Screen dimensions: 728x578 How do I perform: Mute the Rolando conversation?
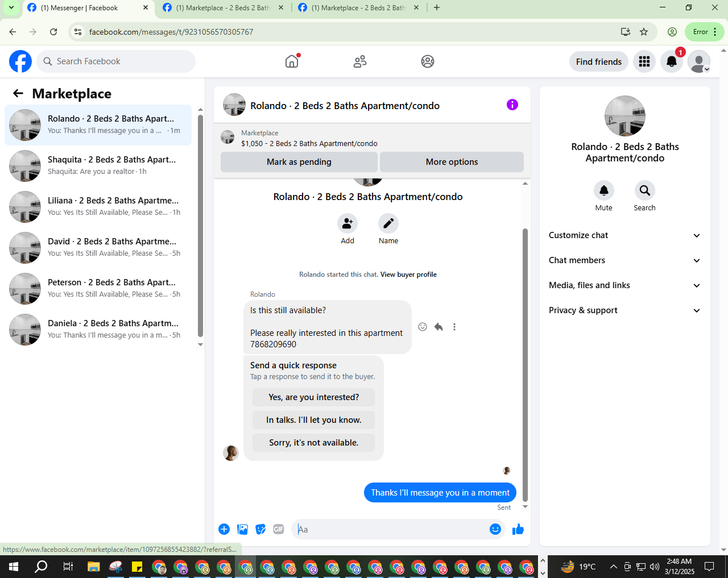pos(604,190)
